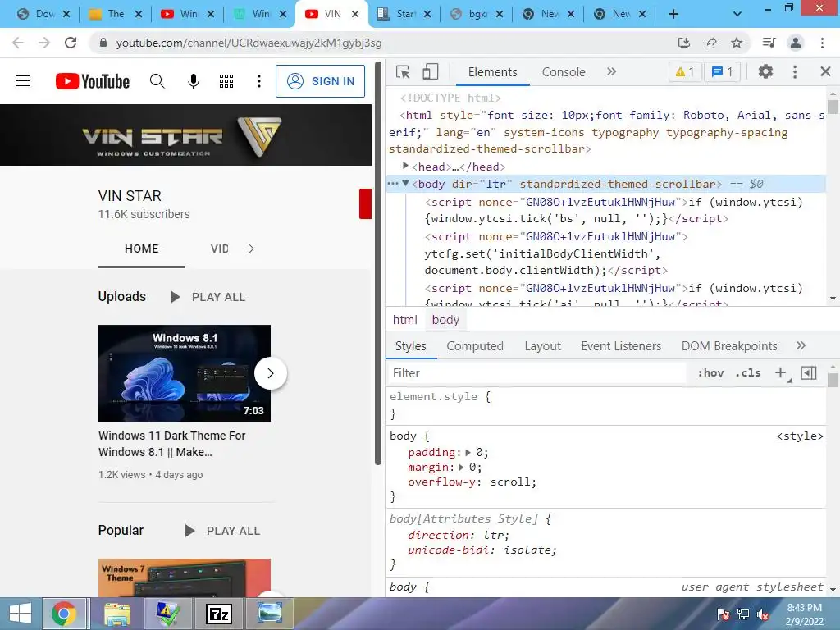Switch to the Elements panel tab
This screenshot has height=630, width=840.
(x=492, y=72)
